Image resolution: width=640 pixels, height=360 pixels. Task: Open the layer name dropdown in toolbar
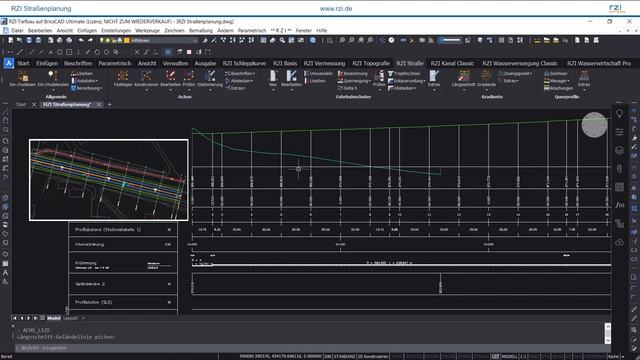pyautogui.click(x=163, y=40)
